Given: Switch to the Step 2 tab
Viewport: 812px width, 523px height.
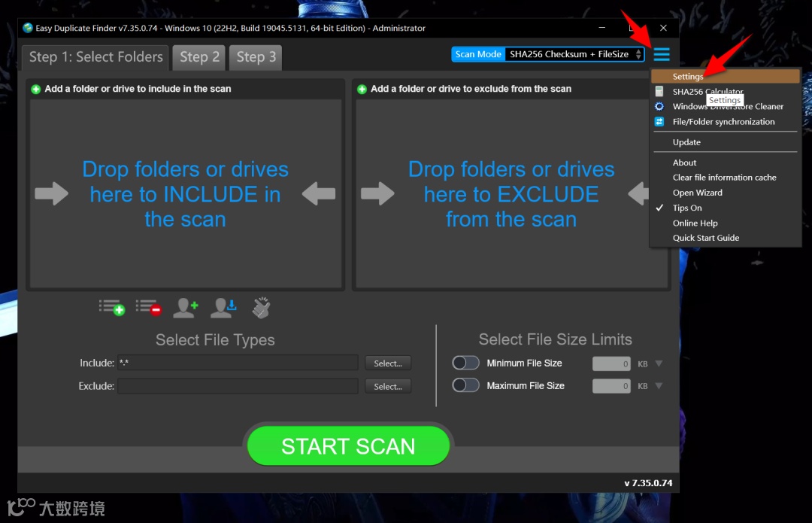Looking at the screenshot, I should [x=199, y=57].
